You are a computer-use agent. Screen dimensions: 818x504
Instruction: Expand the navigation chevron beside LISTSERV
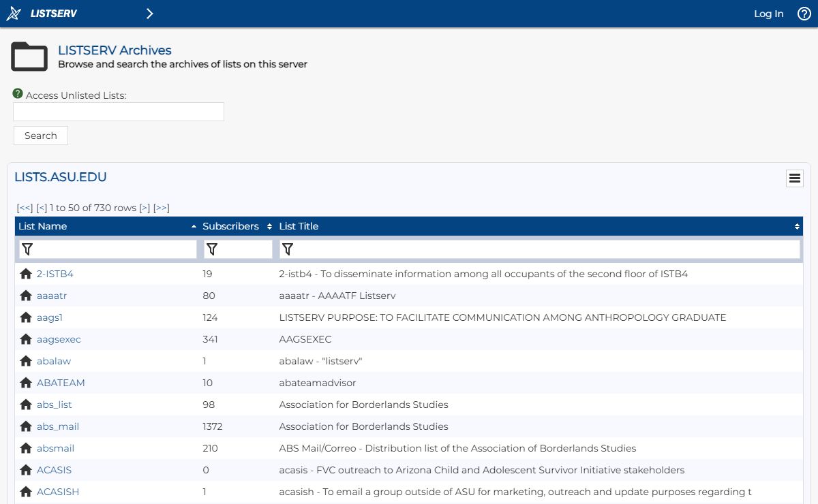[150, 14]
